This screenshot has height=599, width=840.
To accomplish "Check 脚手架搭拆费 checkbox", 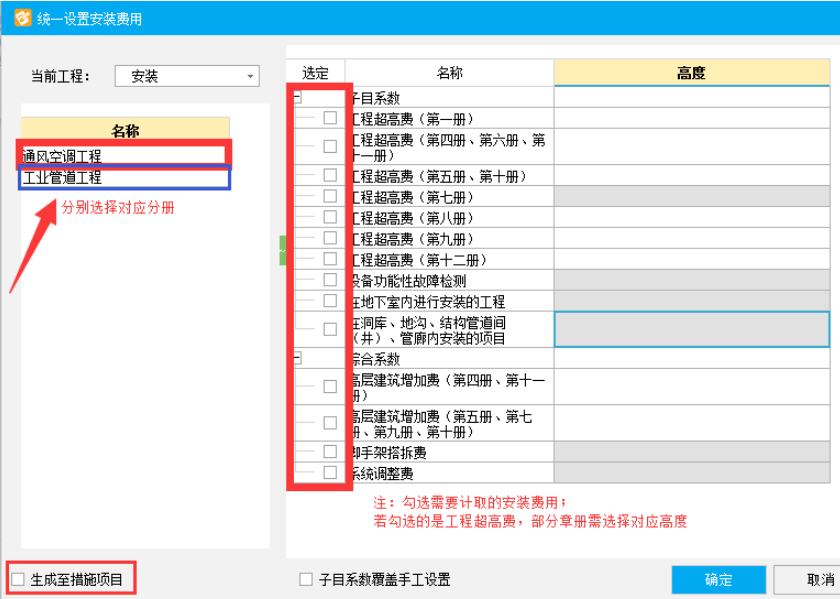I will [x=330, y=452].
